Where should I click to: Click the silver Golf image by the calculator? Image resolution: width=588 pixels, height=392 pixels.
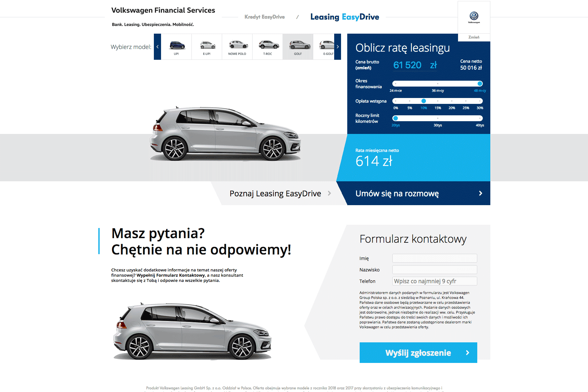[x=225, y=134]
